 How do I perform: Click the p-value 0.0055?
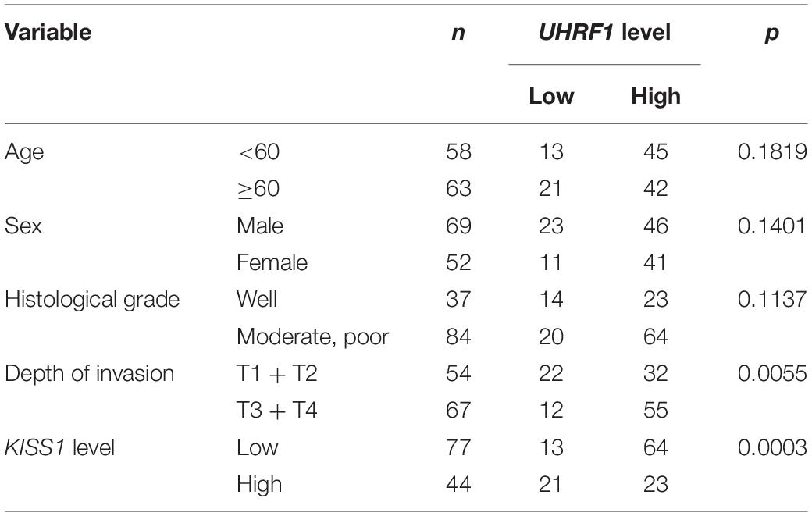pyautogui.click(x=771, y=374)
